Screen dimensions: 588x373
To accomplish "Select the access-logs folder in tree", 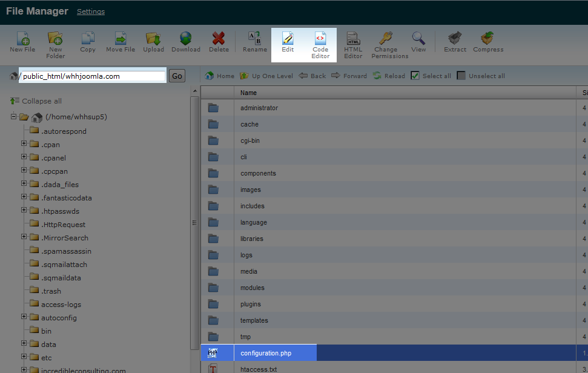I will 61,305.
